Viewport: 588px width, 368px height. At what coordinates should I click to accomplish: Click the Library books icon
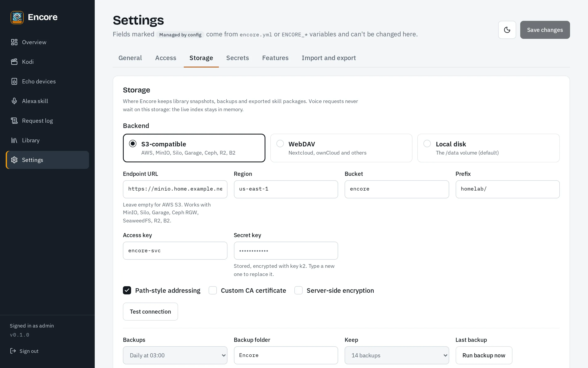(14, 140)
